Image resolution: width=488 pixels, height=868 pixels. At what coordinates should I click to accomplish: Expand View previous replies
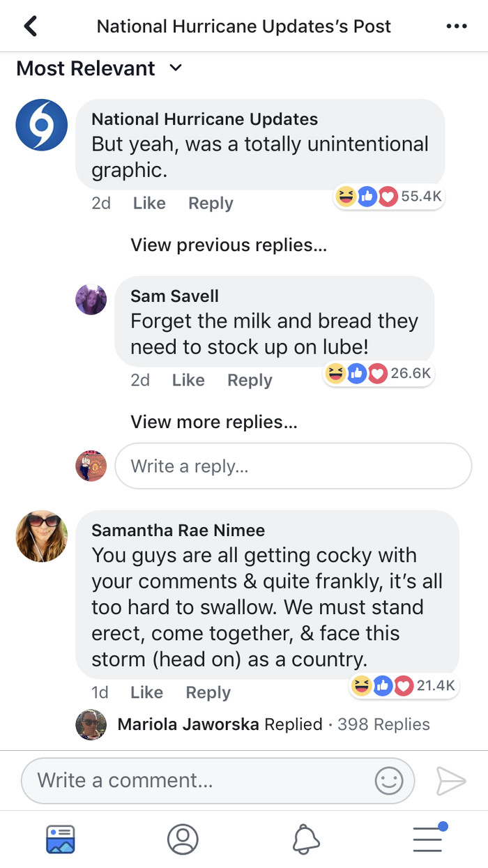point(229,245)
